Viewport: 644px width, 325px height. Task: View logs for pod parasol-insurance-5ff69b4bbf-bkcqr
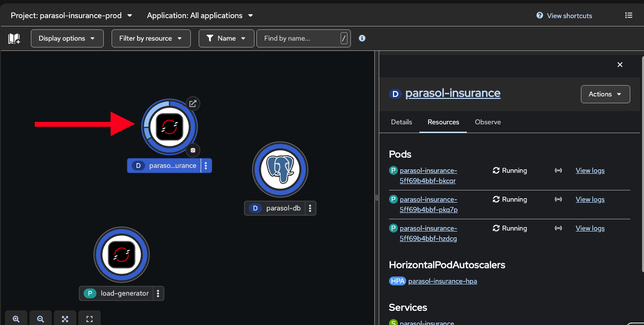590,170
